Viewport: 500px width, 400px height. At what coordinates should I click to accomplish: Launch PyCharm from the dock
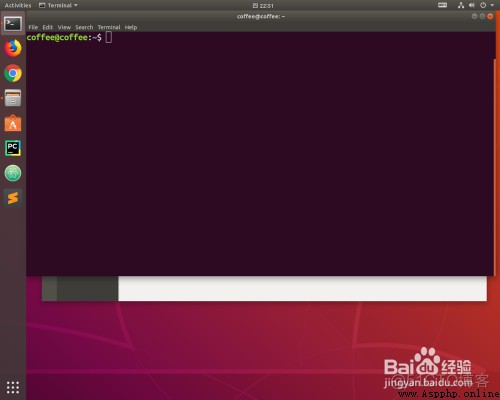(13, 148)
